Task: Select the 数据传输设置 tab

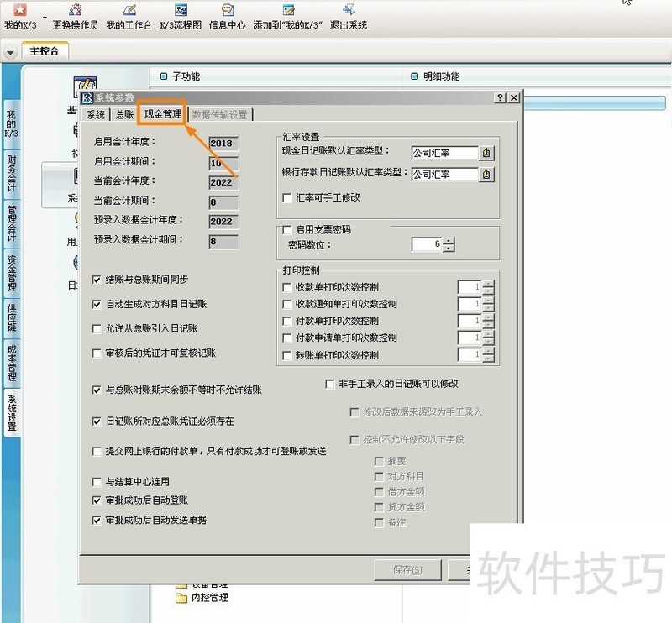Action: click(219, 115)
